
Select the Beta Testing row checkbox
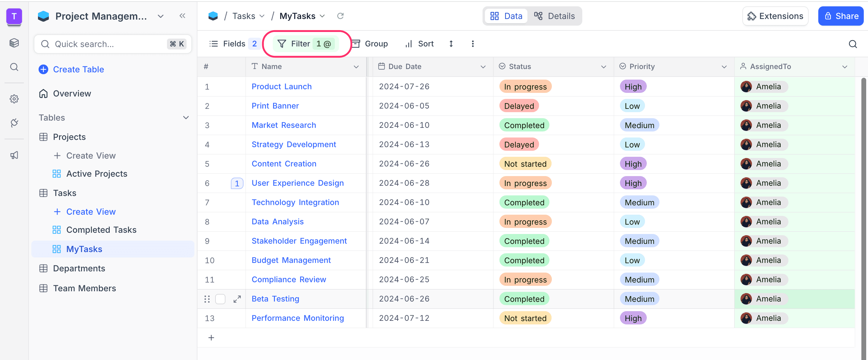(221, 299)
